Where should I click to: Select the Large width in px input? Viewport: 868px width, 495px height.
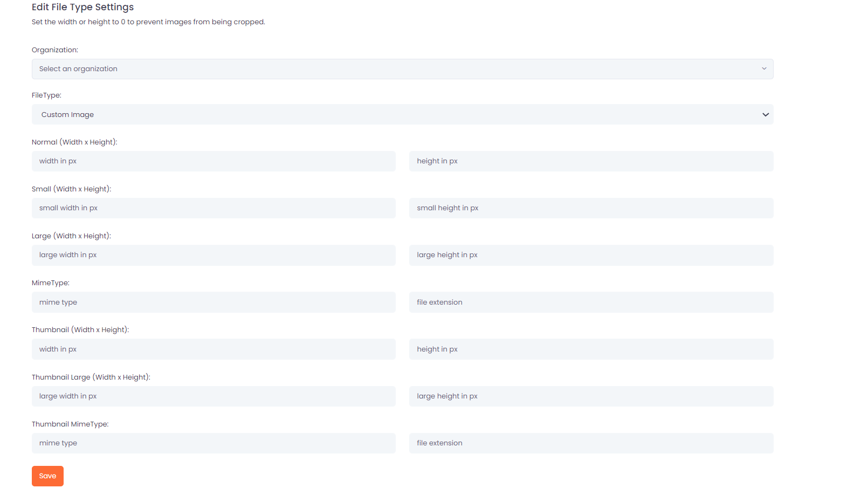[213, 255]
